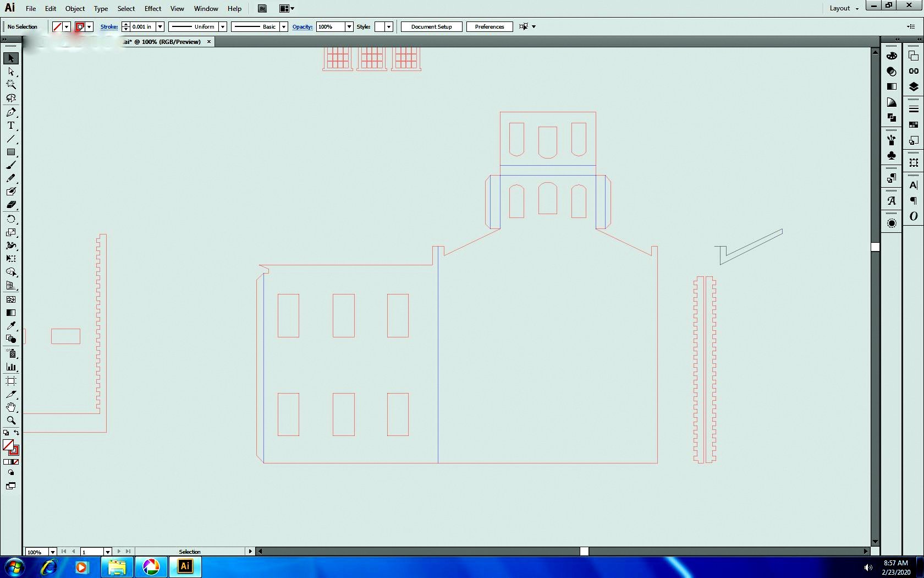Select the Rotate tool

coord(11,219)
